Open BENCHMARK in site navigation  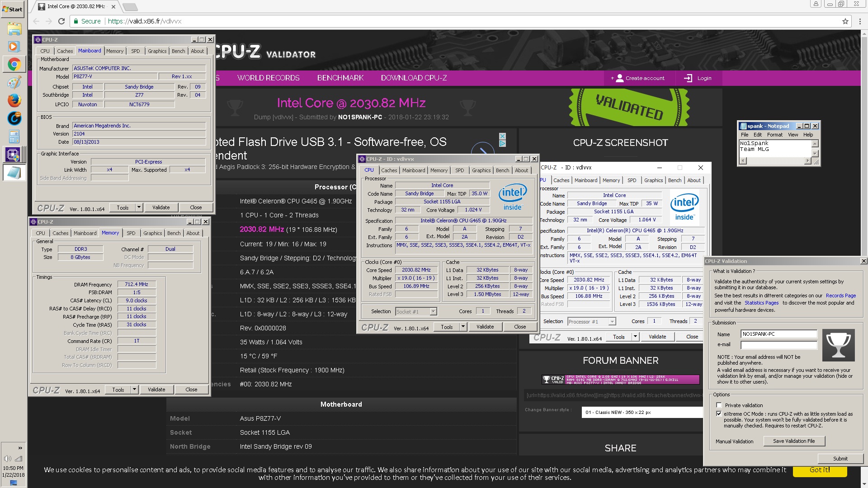[340, 78]
